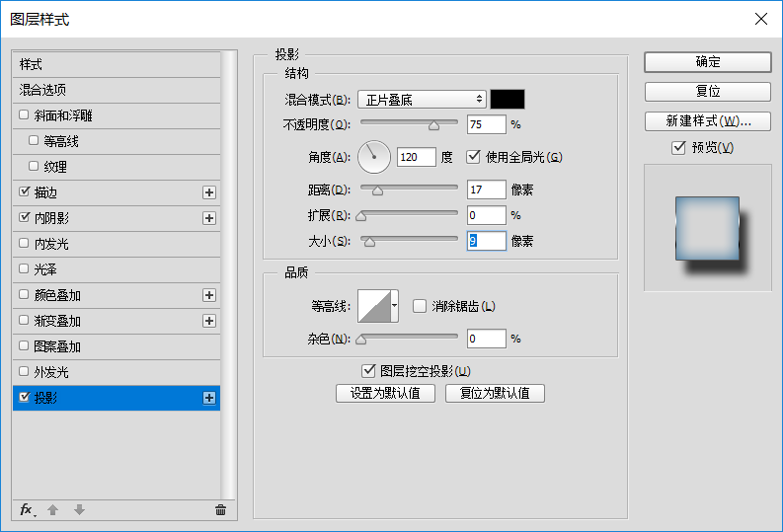Select the 光泽 style row
Screen dimensions: 783x532
117,269
